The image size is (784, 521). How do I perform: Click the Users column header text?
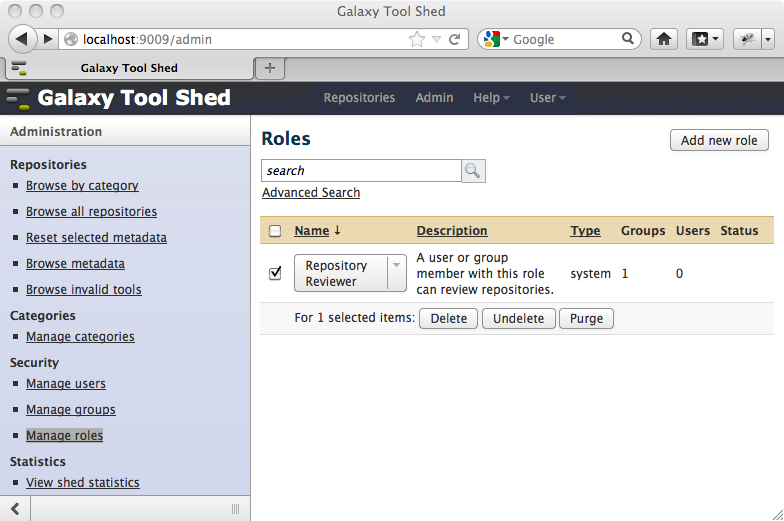(693, 230)
